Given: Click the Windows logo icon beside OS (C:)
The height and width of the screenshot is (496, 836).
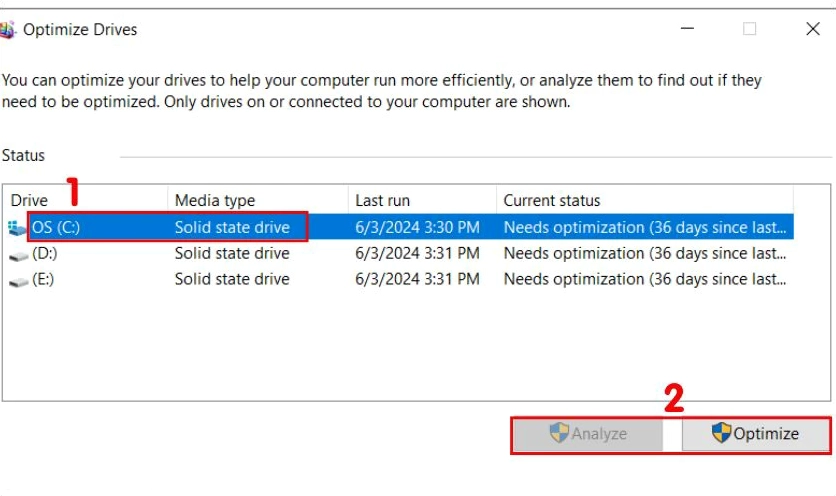Looking at the screenshot, I should coord(18,228).
